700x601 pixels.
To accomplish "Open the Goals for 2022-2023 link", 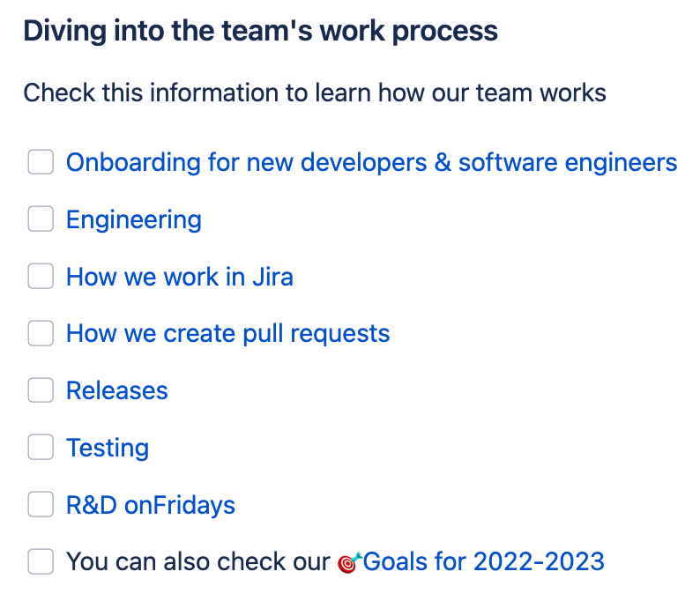I will [x=483, y=561].
